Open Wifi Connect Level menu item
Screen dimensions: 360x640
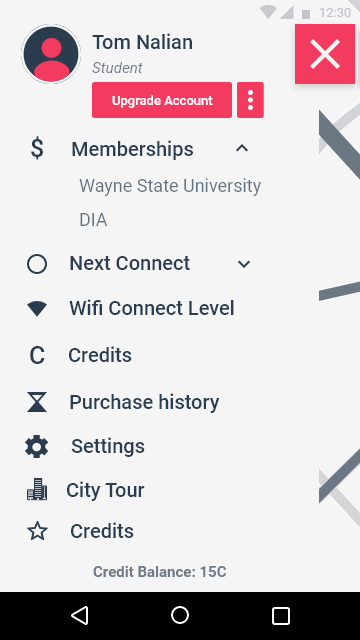151,309
